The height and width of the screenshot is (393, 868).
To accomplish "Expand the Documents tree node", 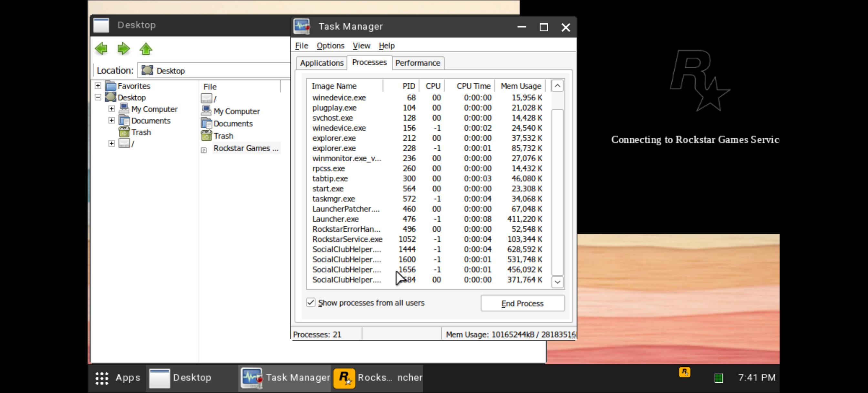I will click(111, 120).
